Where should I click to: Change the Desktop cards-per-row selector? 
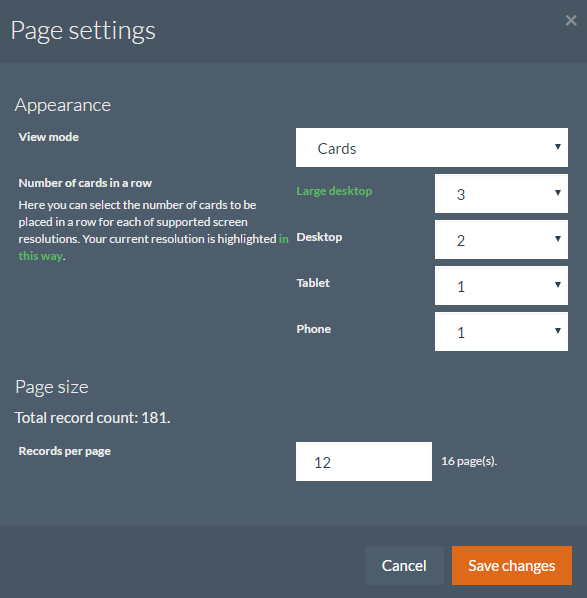coord(501,240)
